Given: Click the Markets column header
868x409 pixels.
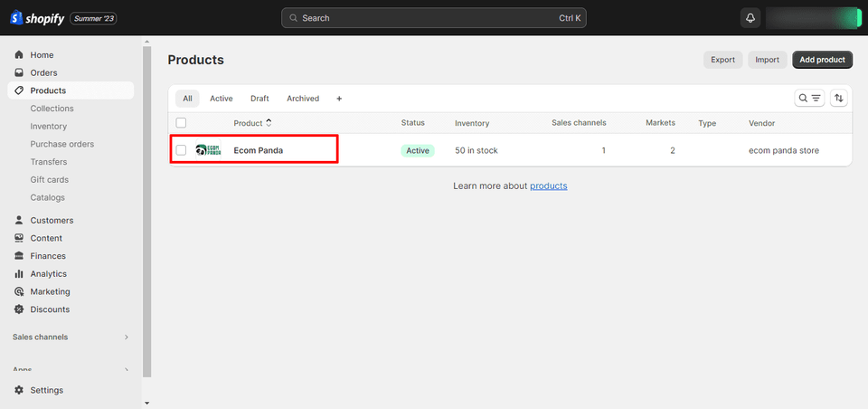Looking at the screenshot, I should (x=660, y=122).
